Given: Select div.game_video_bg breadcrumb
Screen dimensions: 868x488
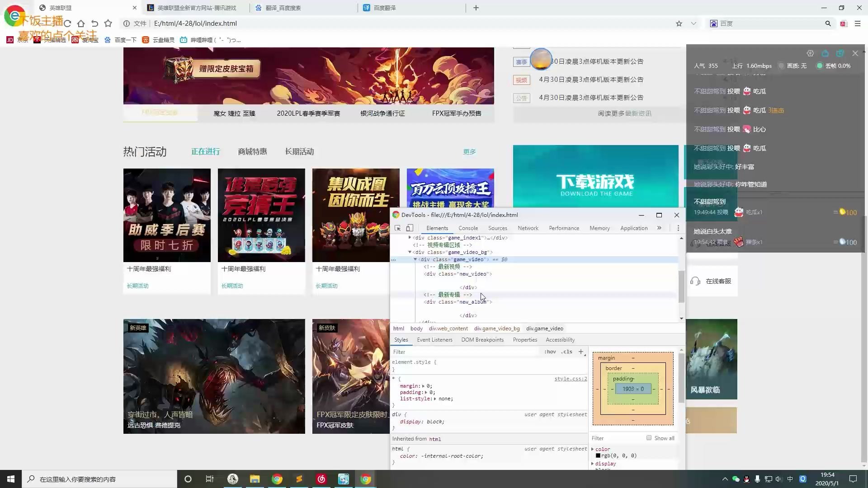Looking at the screenshot, I should [497, 328].
